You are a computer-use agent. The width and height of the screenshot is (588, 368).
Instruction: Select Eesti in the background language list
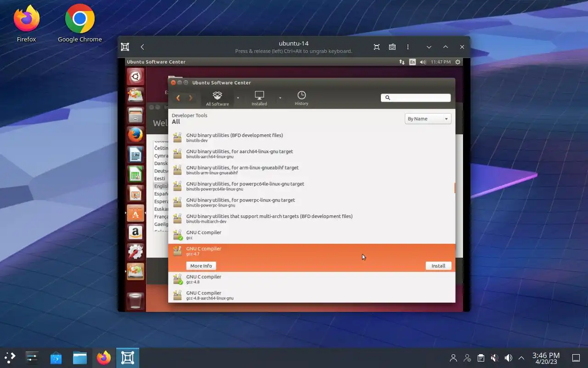pyautogui.click(x=160, y=178)
